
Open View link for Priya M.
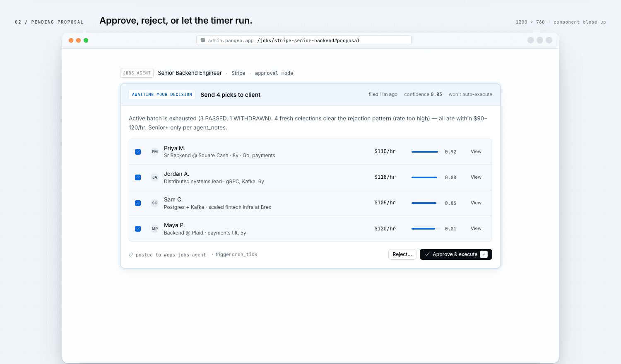[x=476, y=151]
